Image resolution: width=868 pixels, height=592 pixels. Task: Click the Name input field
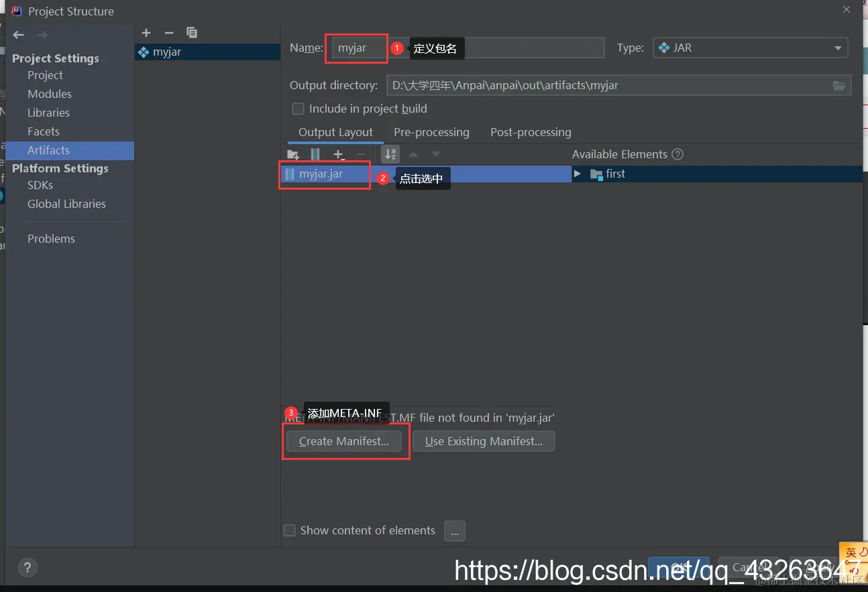pos(468,48)
